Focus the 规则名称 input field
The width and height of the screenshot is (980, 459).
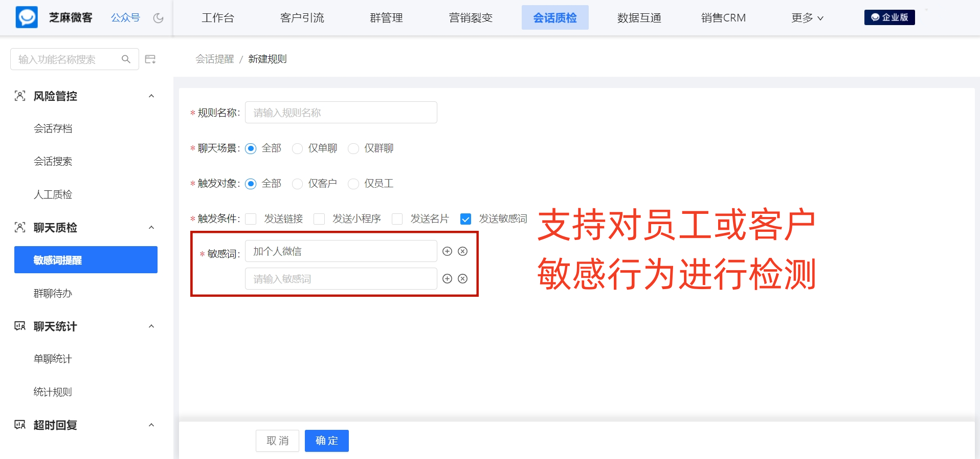[x=341, y=113]
